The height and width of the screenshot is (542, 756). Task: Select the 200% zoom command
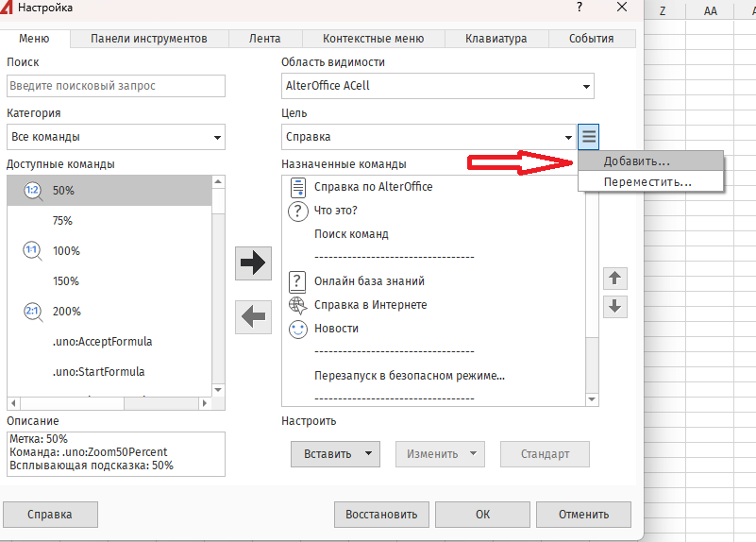(65, 312)
